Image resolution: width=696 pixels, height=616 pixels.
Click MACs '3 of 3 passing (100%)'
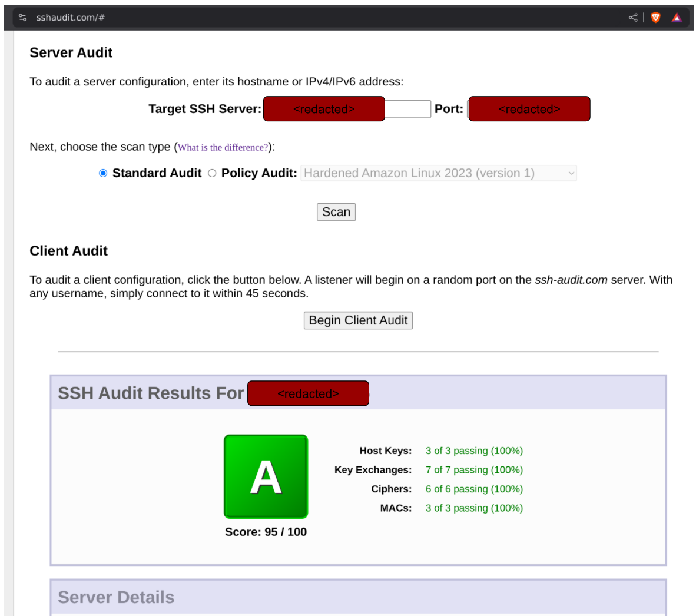pyautogui.click(x=474, y=508)
